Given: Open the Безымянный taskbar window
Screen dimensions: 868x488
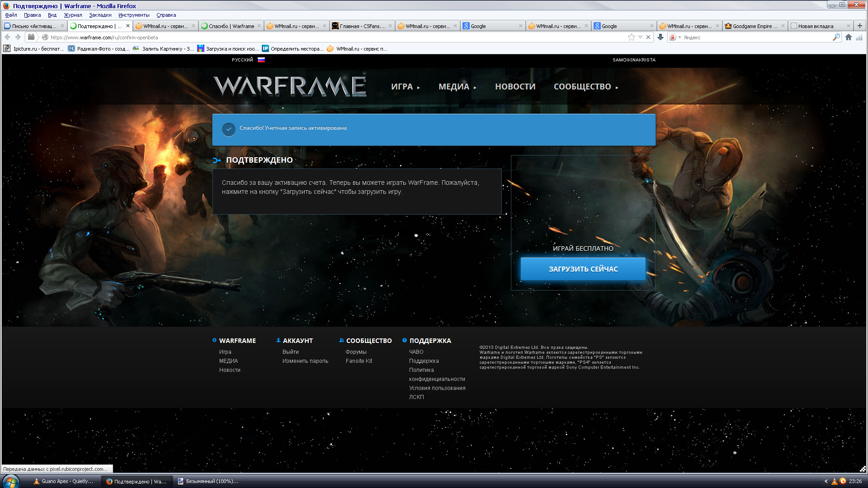Looking at the screenshot, I should point(209,481).
